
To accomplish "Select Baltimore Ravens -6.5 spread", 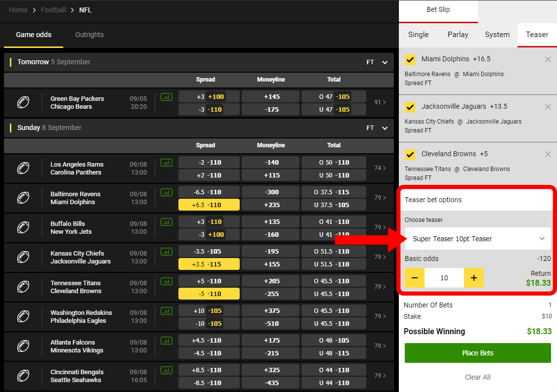I will pos(209,192).
